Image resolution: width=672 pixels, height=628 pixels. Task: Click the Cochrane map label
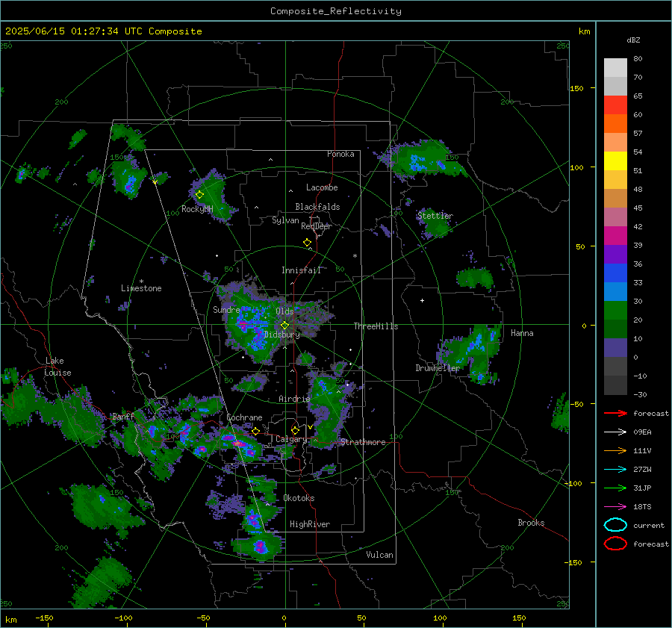click(x=244, y=417)
